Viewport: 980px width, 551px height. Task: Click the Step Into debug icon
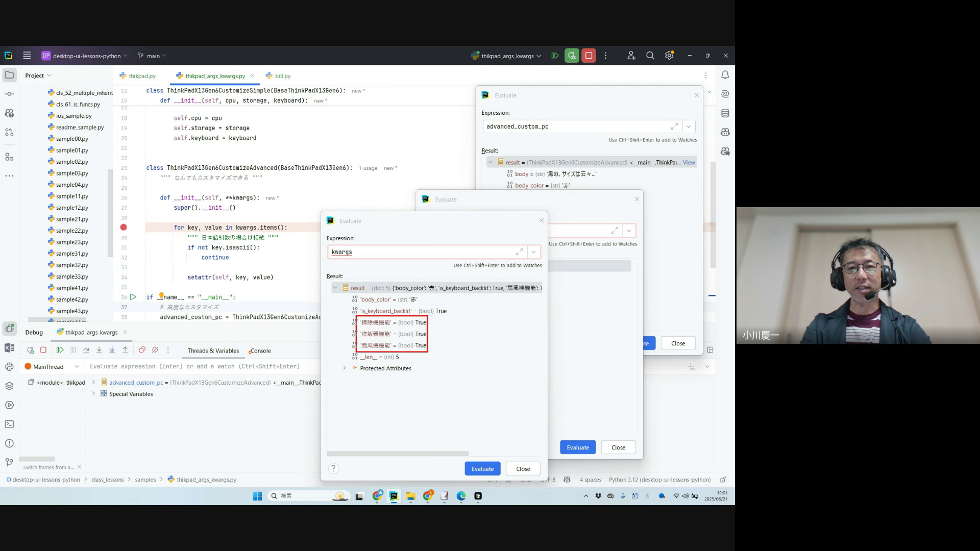tap(99, 350)
